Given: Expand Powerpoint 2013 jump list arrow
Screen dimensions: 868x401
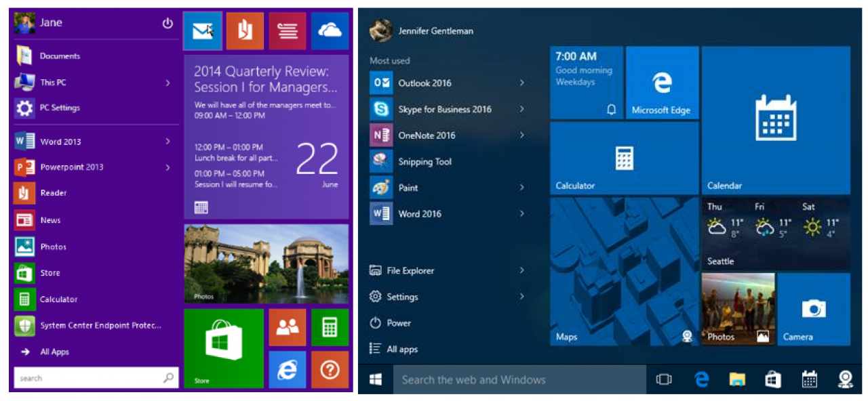Looking at the screenshot, I should [167, 167].
